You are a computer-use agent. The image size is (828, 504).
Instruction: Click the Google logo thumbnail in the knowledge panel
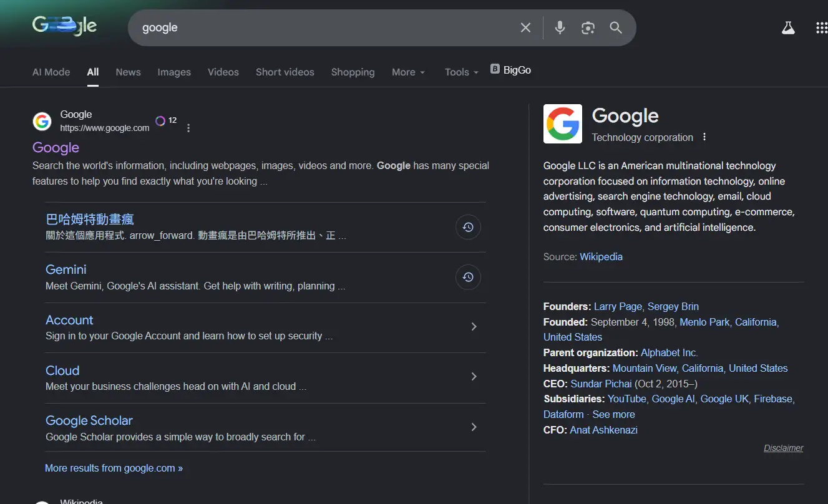[x=562, y=124]
